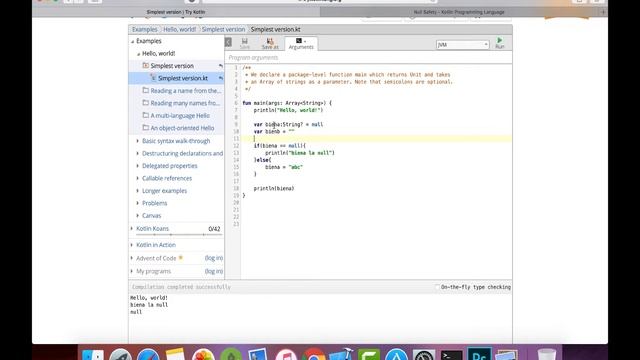
Task: Click Hello, world! breadcrumb link
Action: 180,29
